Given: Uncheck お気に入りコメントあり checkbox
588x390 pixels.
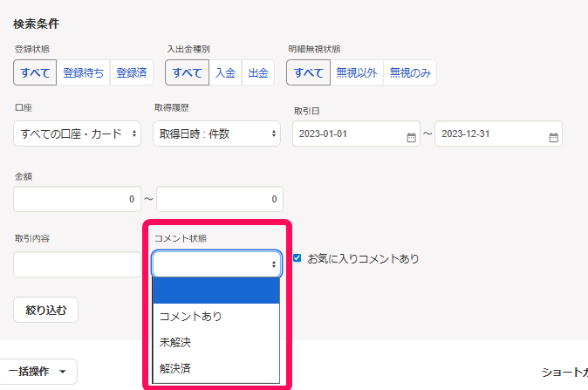Looking at the screenshot, I should click(297, 258).
